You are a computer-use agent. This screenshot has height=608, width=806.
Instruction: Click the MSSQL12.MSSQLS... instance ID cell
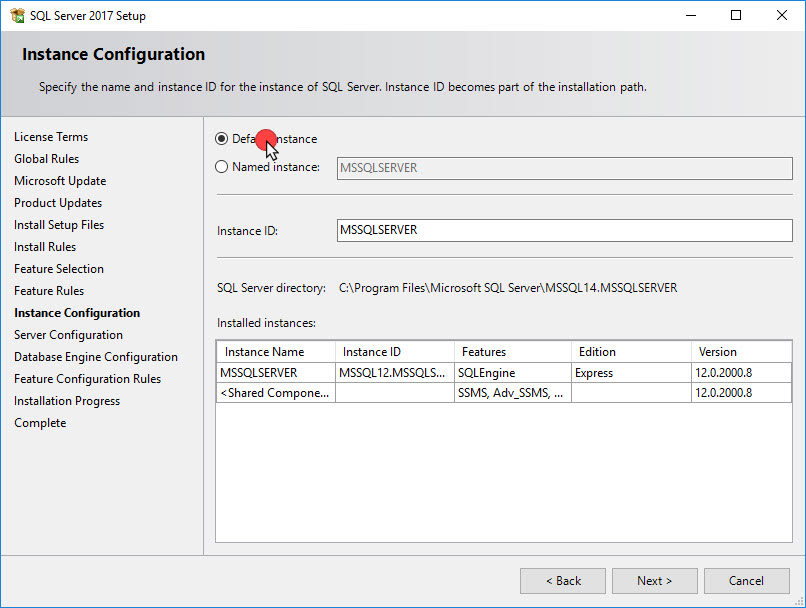tap(395, 373)
